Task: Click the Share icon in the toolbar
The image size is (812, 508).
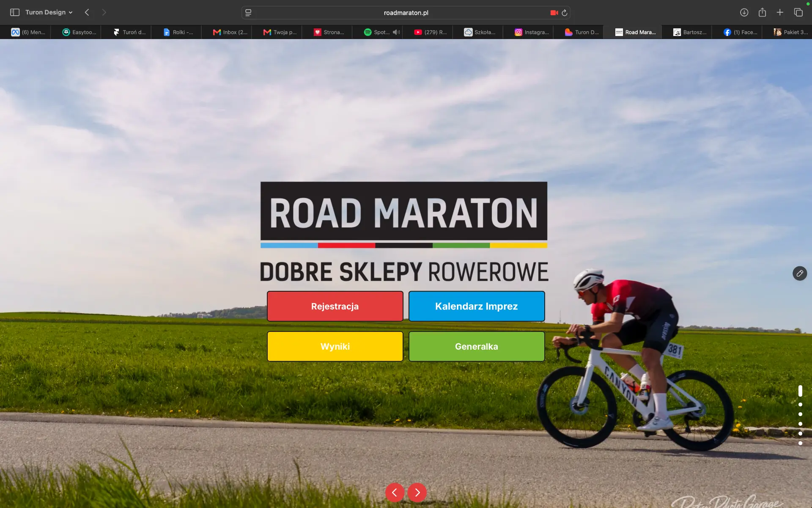Action: 762,12
